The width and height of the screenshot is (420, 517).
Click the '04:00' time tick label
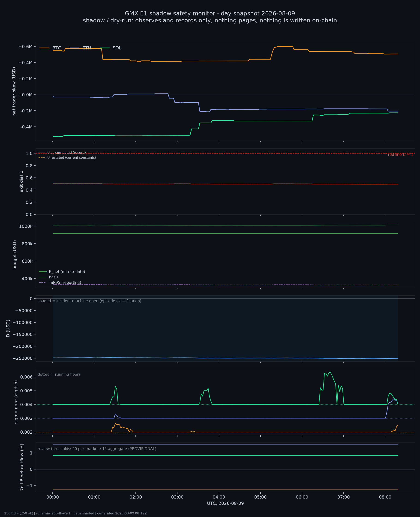[219, 497]
